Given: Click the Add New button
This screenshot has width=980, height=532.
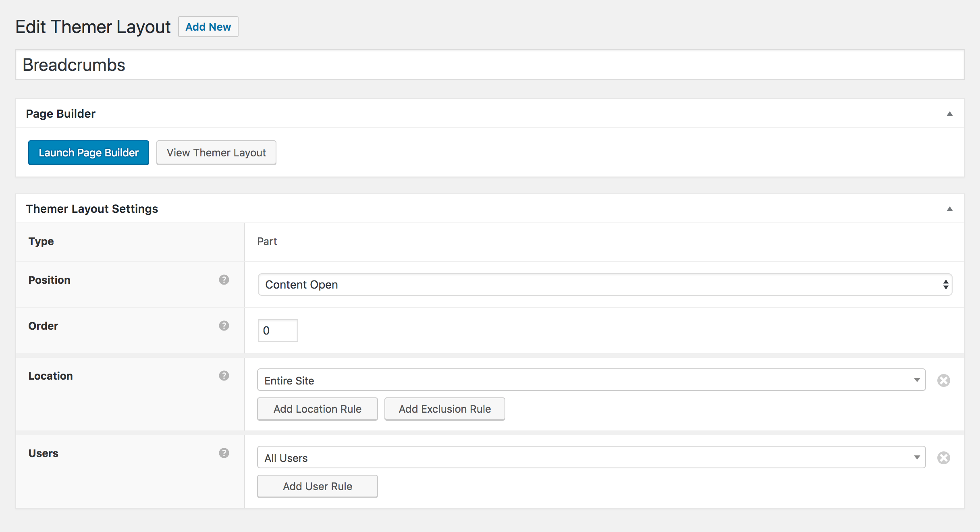Looking at the screenshot, I should 208,27.
